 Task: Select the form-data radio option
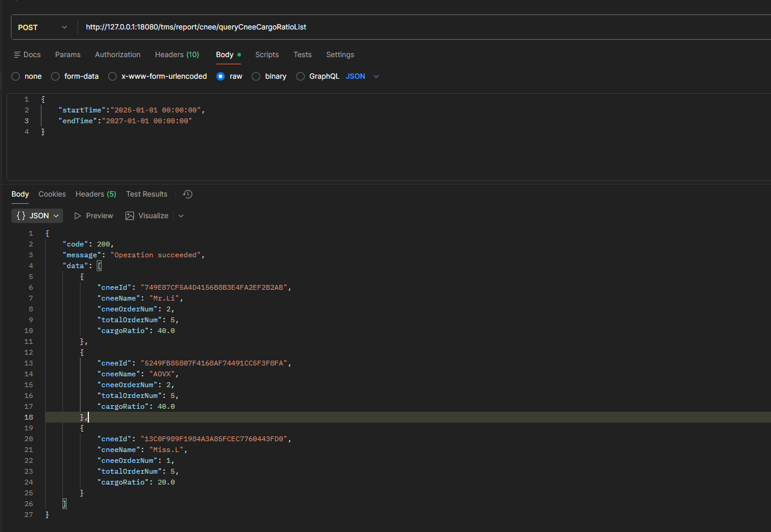(55, 76)
